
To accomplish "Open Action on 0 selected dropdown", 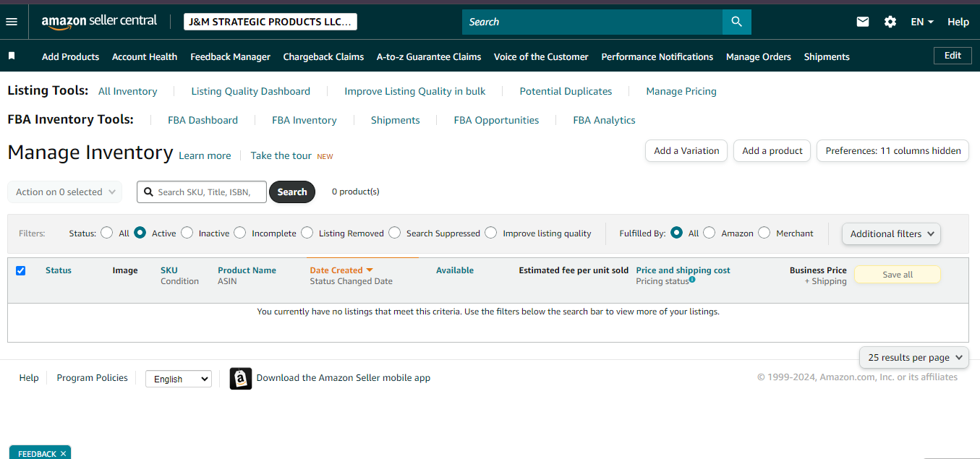I will (x=65, y=192).
